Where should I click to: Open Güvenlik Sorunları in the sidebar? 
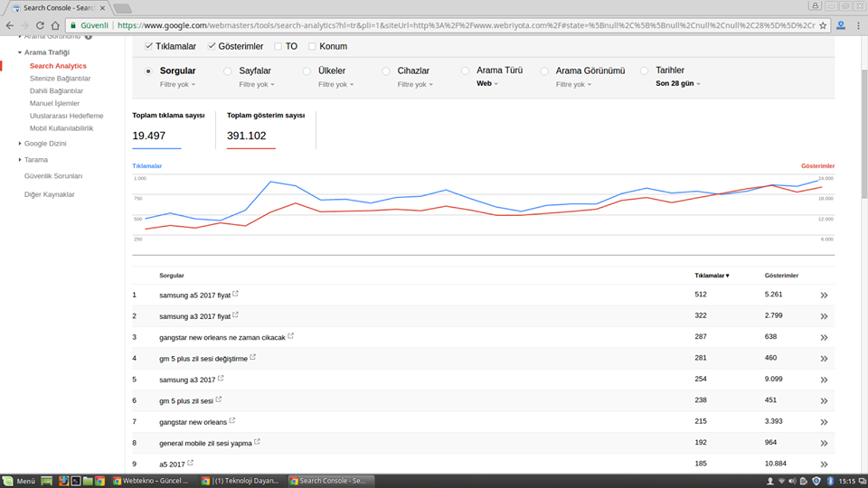tap(53, 176)
